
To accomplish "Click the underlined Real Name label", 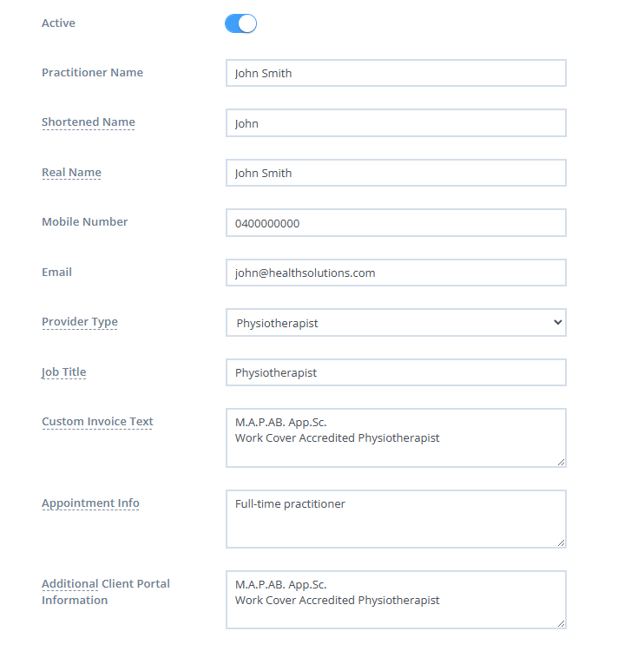I will 71,173.
